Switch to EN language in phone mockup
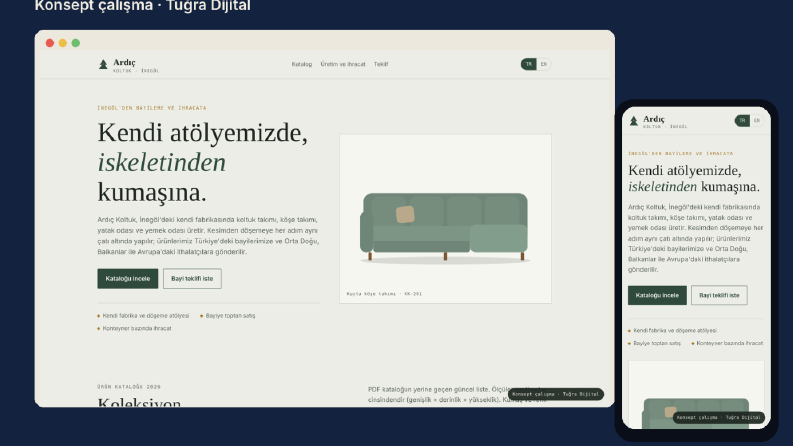 pyautogui.click(x=757, y=121)
